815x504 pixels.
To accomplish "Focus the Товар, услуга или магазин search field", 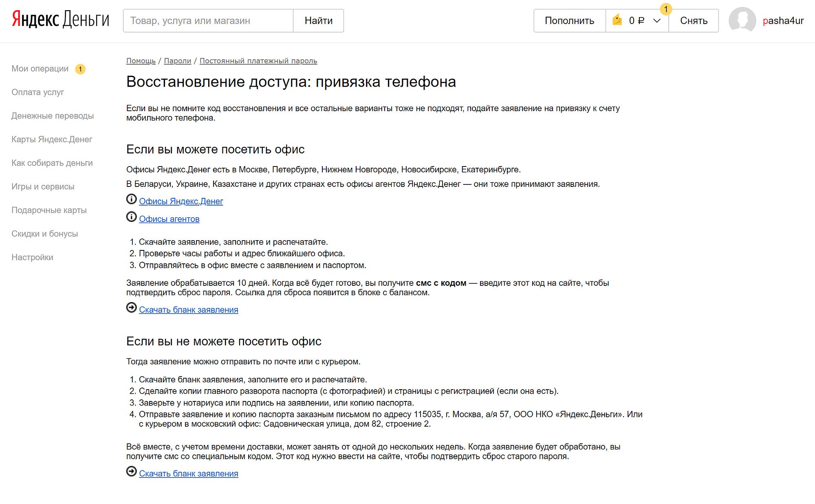I will tap(208, 21).
